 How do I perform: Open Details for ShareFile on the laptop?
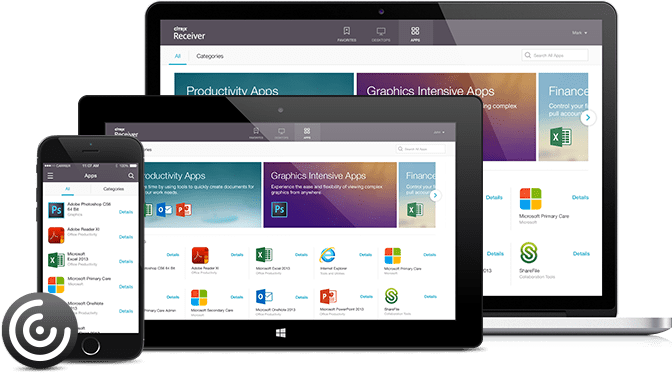pyautogui.click(x=581, y=254)
